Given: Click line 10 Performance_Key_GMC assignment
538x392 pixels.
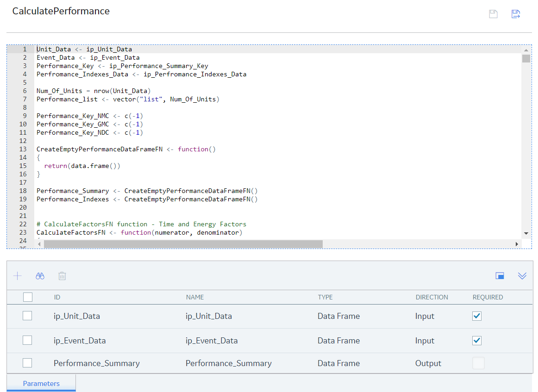Looking at the screenshot, I should [90, 124].
